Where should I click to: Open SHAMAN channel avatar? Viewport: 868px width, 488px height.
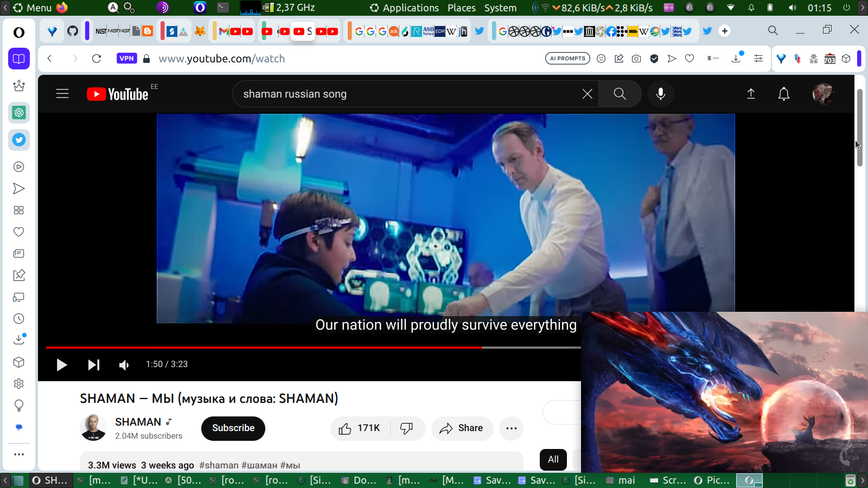click(x=93, y=428)
